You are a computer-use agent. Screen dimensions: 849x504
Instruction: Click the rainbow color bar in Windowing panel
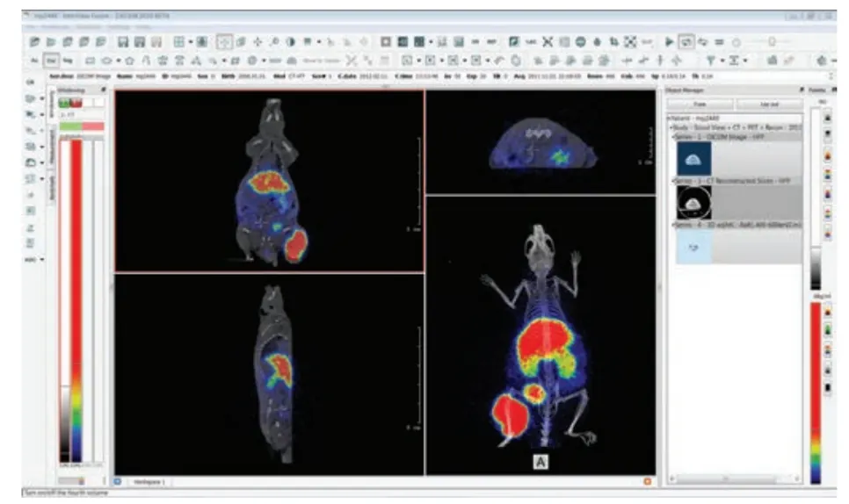pyautogui.click(x=76, y=300)
